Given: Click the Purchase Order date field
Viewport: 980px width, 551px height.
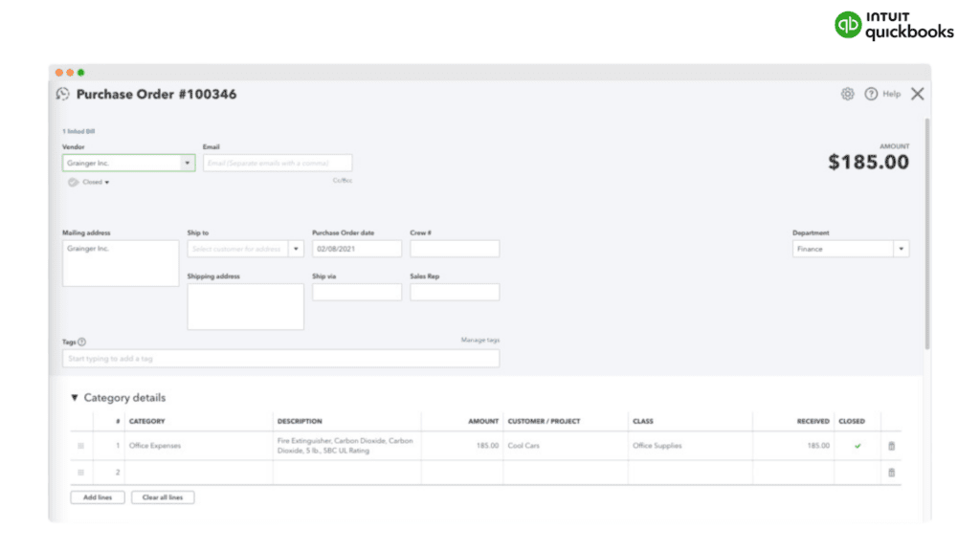Looking at the screenshot, I should pyautogui.click(x=356, y=249).
